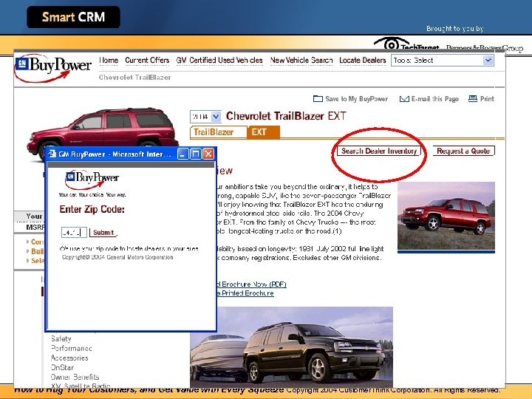Click E-mail this Page link
The image size is (532, 399).
[435, 99]
